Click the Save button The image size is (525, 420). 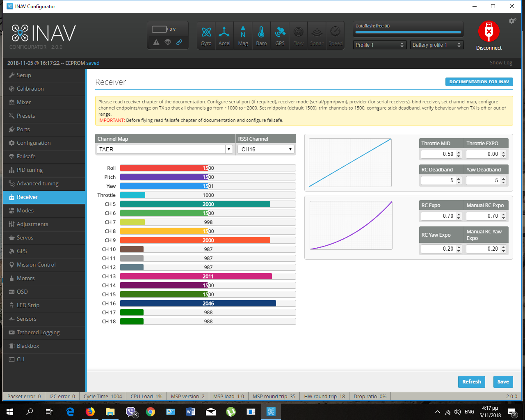pyautogui.click(x=503, y=381)
